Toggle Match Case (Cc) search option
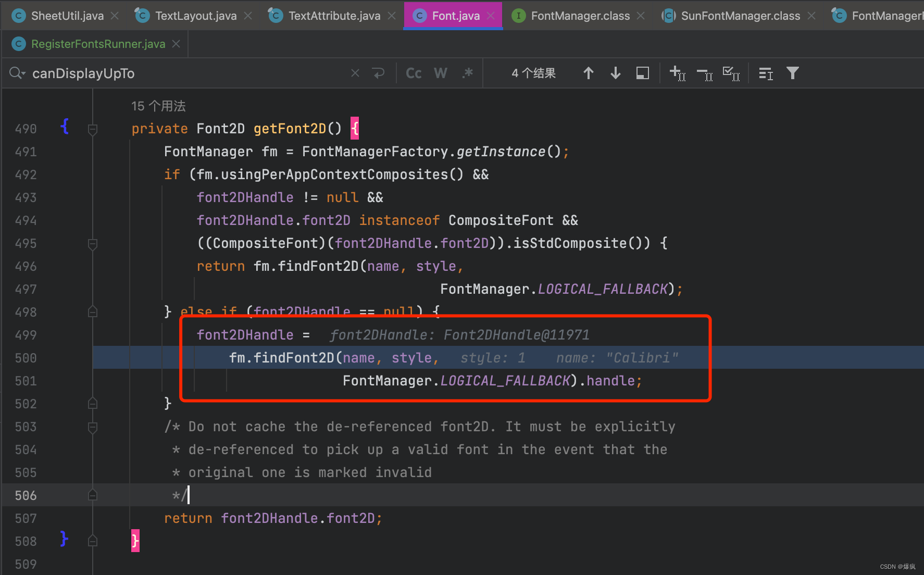924x575 pixels. [414, 73]
